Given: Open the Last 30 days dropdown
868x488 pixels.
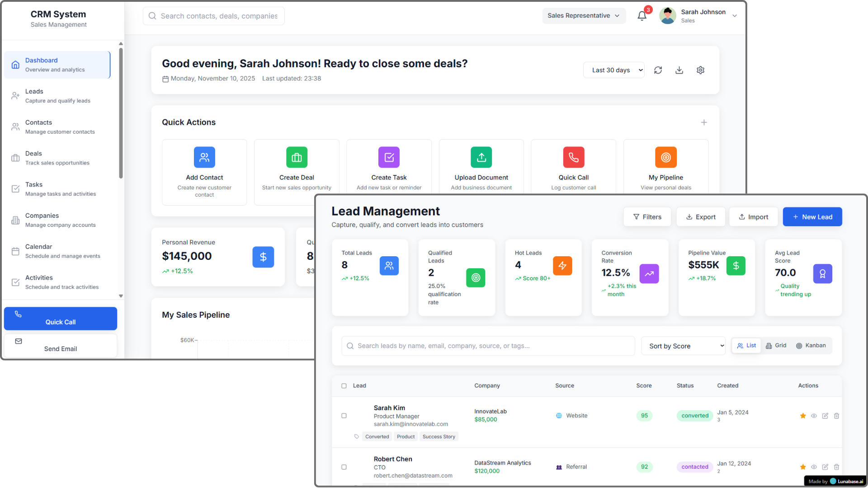Looking at the screenshot, I should point(614,70).
